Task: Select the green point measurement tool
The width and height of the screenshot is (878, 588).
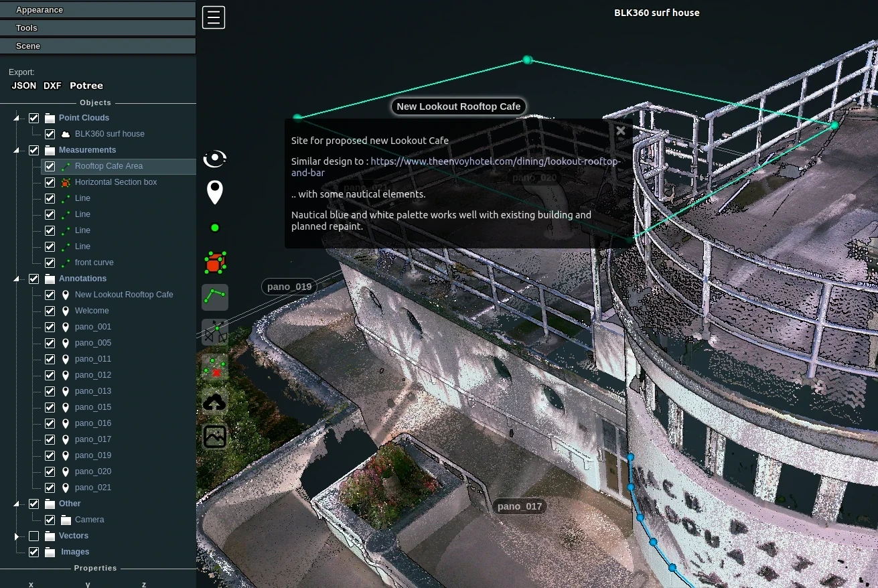Action: click(215, 228)
